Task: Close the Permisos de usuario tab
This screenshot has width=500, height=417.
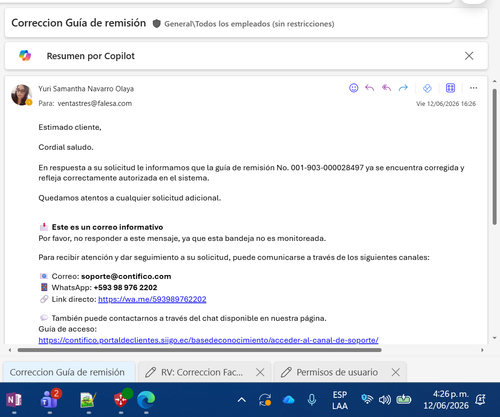Action: click(x=396, y=372)
